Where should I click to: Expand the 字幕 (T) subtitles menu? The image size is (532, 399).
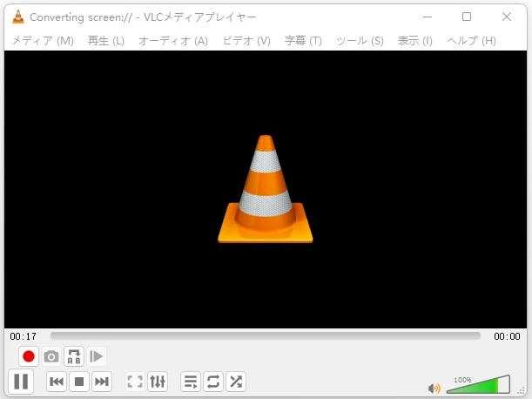[x=303, y=41]
